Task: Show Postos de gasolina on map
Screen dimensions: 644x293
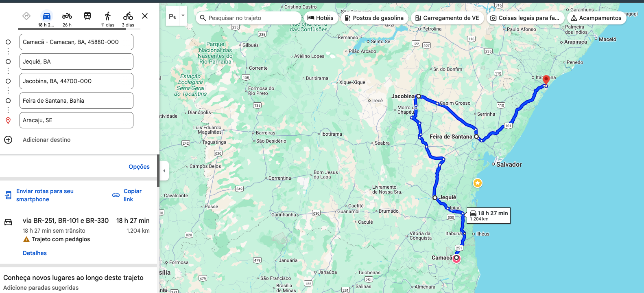Action: 374,18
